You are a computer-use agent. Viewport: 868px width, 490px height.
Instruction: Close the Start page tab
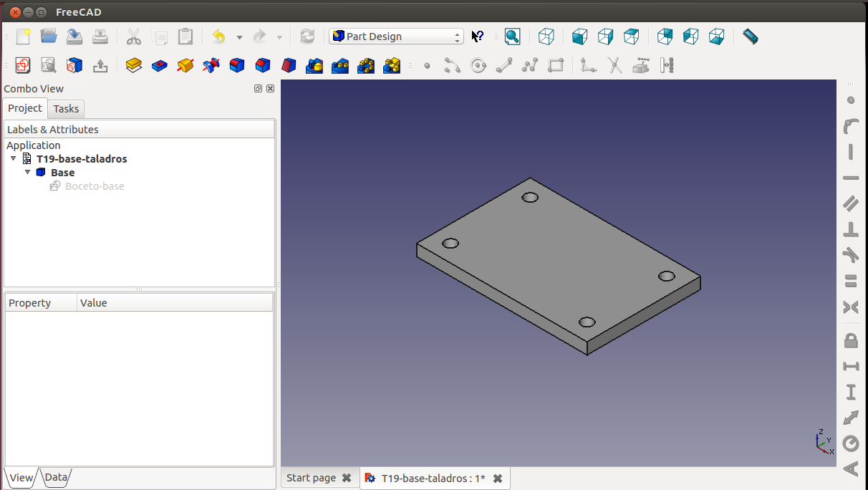(x=347, y=478)
